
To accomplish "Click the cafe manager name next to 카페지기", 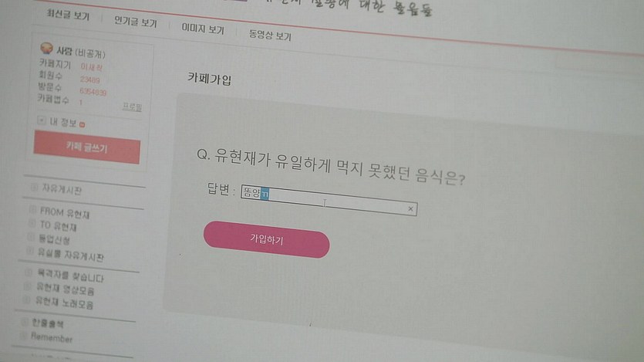I will (x=91, y=66).
